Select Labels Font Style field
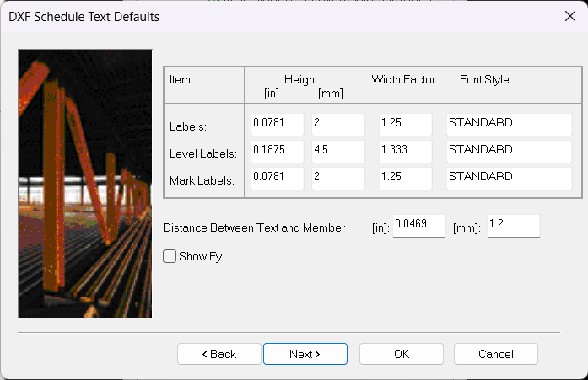The image size is (588, 380). tap(509, 124)
